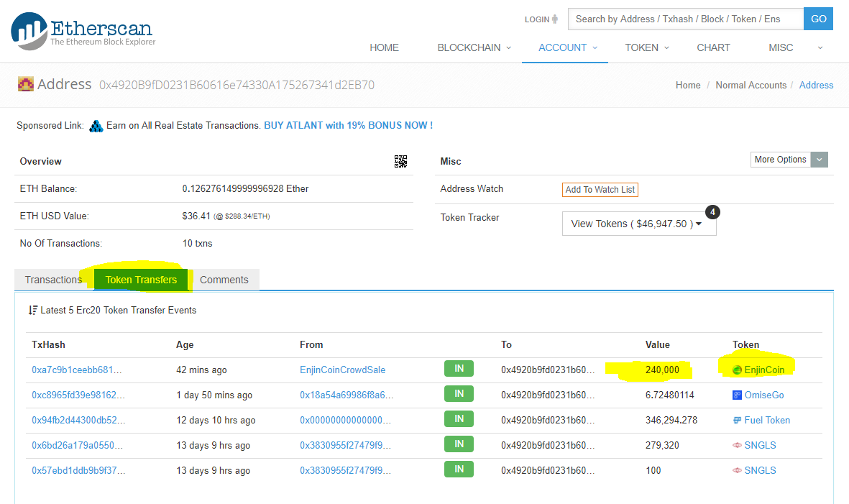This screenshot has width=849, height=504.
Task: Click the login person icon
Action: [555, 19]
